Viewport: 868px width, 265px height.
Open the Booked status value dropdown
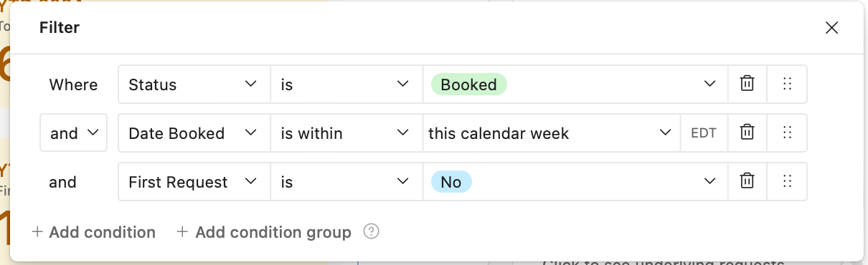[575, 85]
